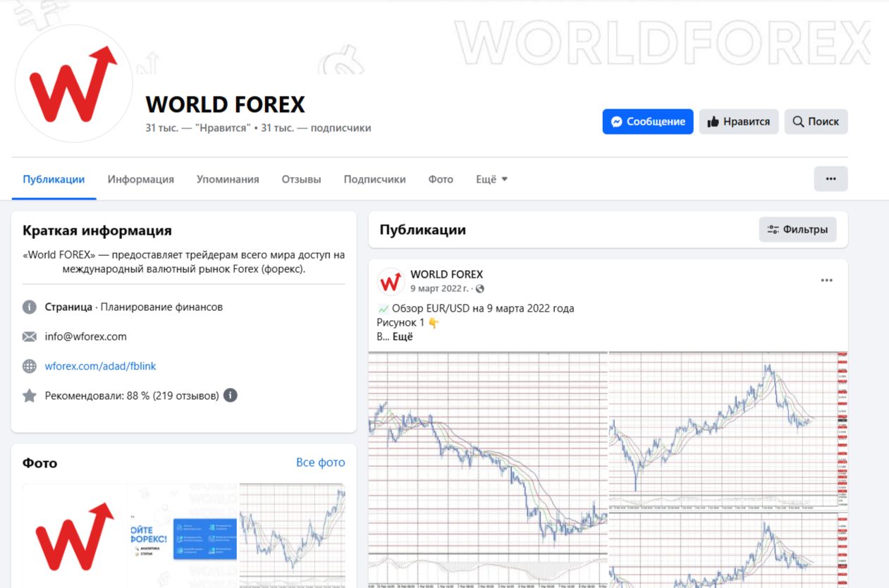The height and width of the screenshot is (588, 889).
Task: Click the Краткая информация heading
Action: (x=97, y=231)
